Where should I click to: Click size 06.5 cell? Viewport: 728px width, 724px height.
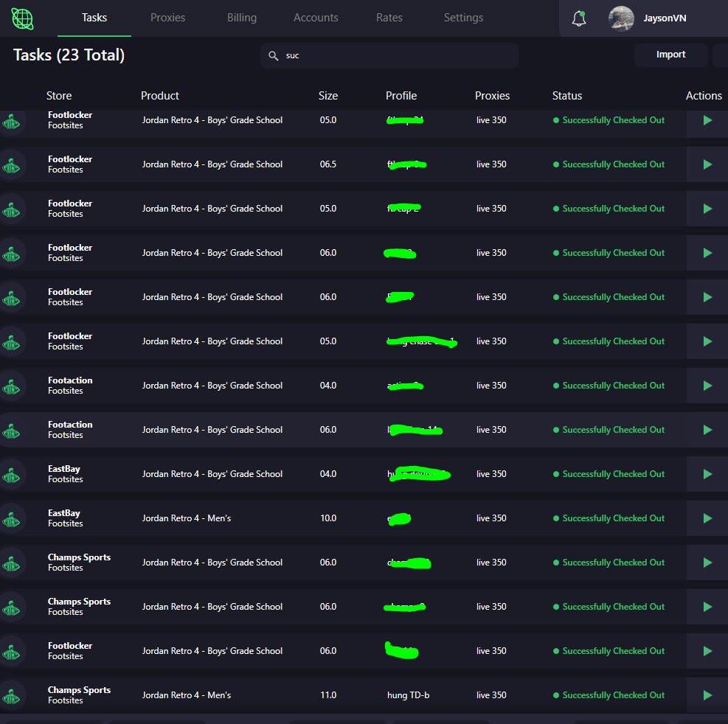click(327, 164)
